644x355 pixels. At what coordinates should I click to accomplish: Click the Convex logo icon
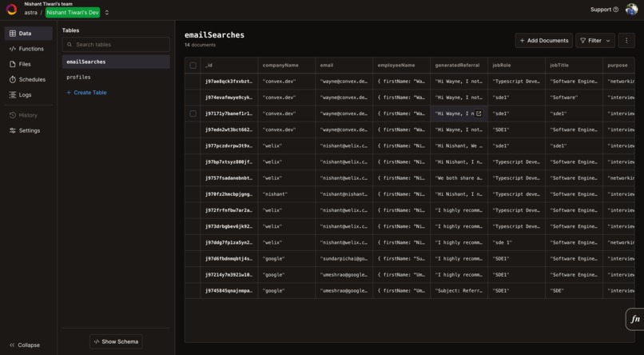(x=12, y=10)
